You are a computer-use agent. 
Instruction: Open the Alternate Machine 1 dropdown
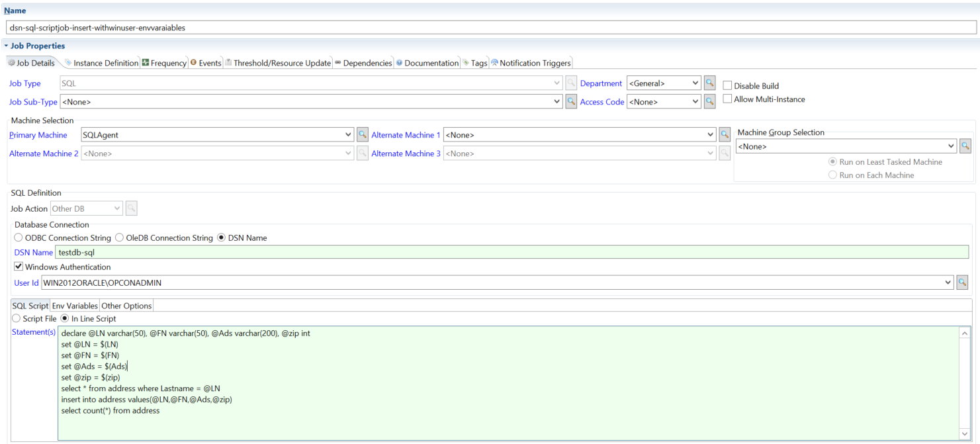point(711,135)
